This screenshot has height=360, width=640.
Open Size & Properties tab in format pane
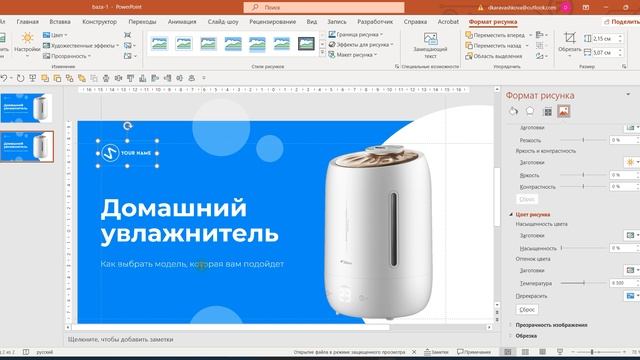(547, 111)
